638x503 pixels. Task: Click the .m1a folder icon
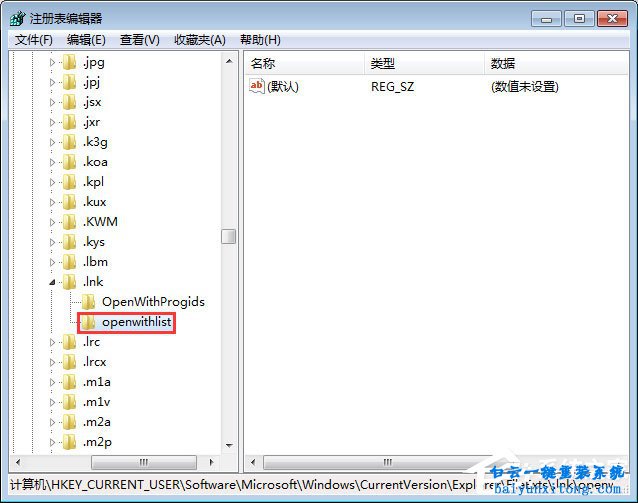(70, 382)
